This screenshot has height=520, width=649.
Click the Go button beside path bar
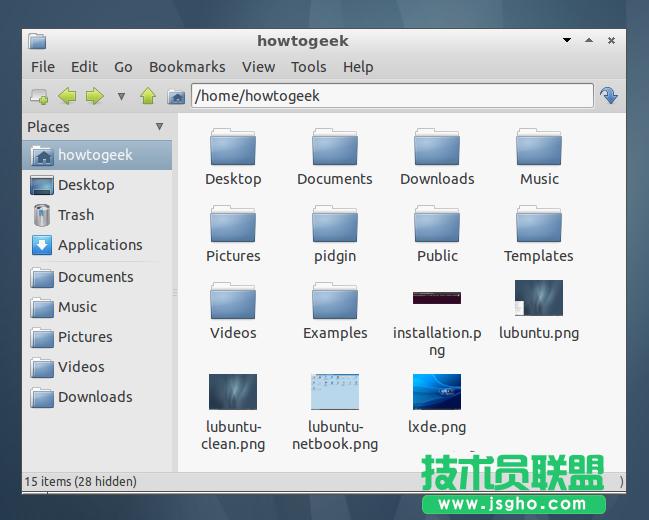coord(609,96)
